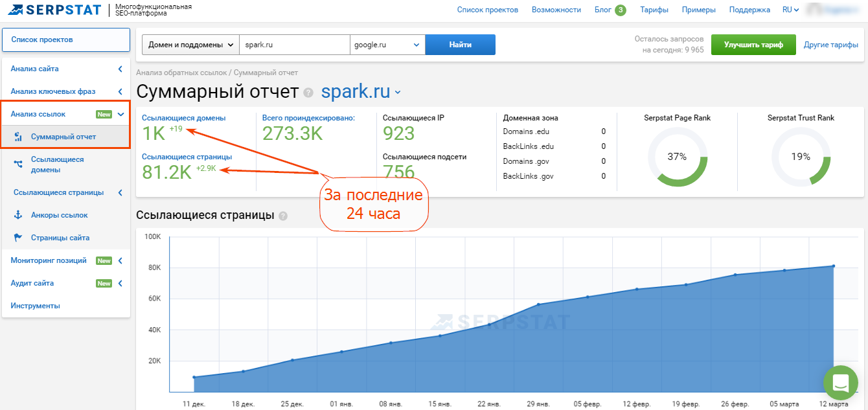The image size is (868, 410).
Task: Open Инструменты in sidebar
Action: click(35, 306)
